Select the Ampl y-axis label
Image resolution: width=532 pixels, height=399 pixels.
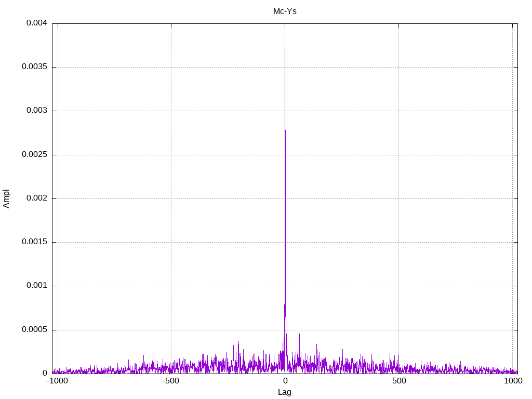pos(6,198)
